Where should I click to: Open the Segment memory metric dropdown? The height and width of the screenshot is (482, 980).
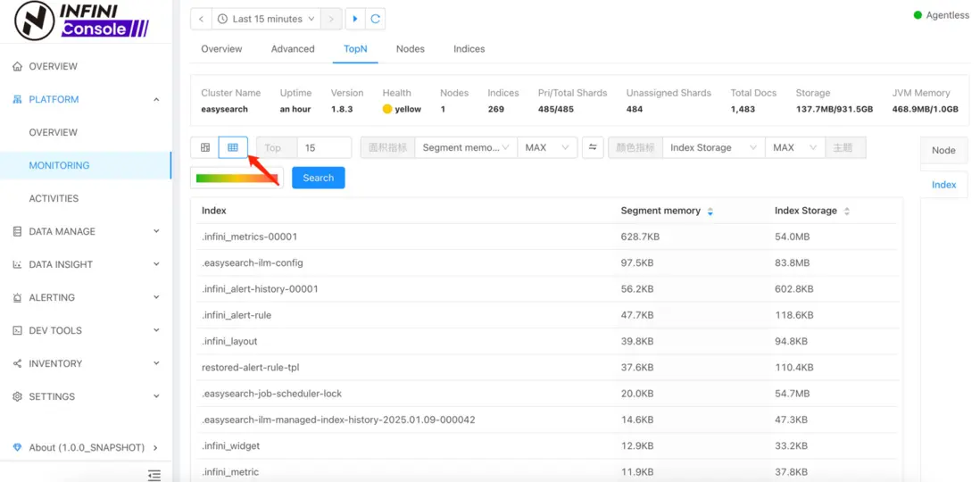[465, 147]
